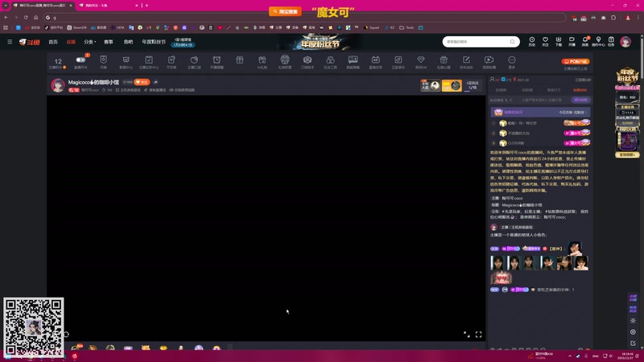Select the rank 2 fan row
The image size is (644, 362).
540,133
